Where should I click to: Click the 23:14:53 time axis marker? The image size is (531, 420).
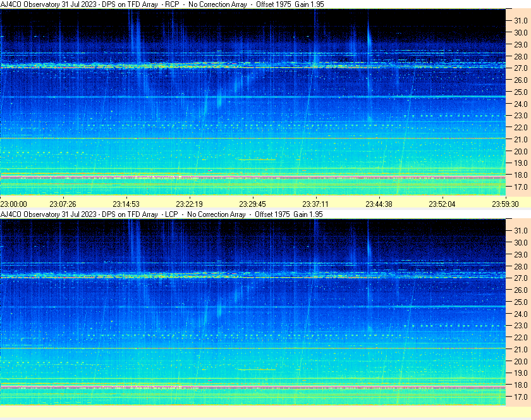pos(126,204)
